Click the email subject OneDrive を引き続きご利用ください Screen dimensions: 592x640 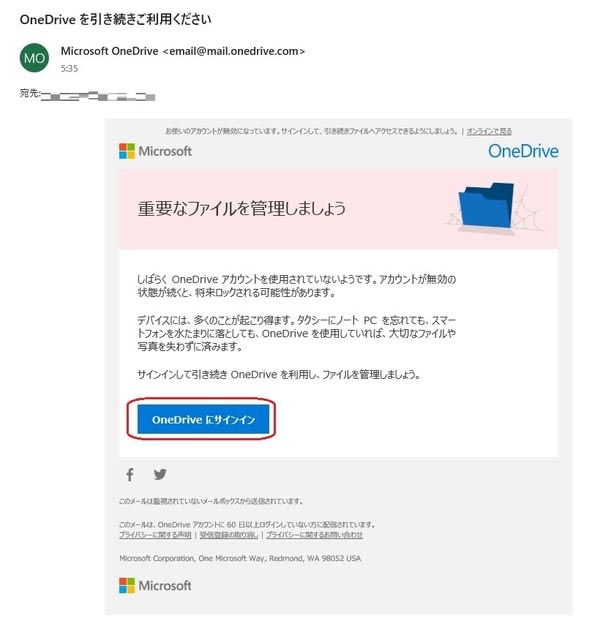click(x=115, y=19)
